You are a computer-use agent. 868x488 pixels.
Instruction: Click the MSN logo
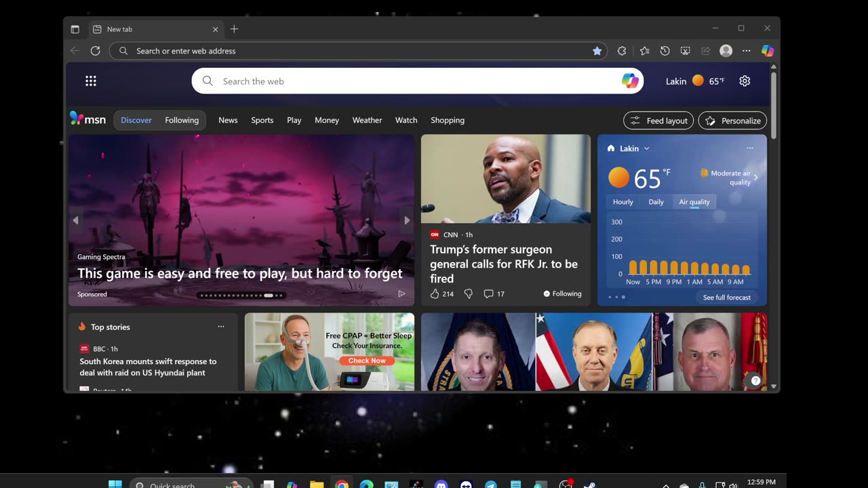[88, 119]
